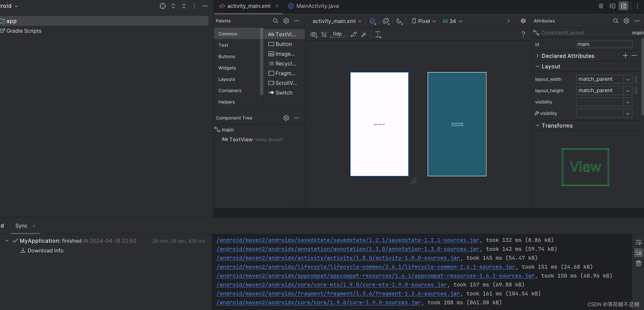Click the orientation rotate icon in toolbar
Viewport: 644px width, 310px height.
[x=386, y=21]
